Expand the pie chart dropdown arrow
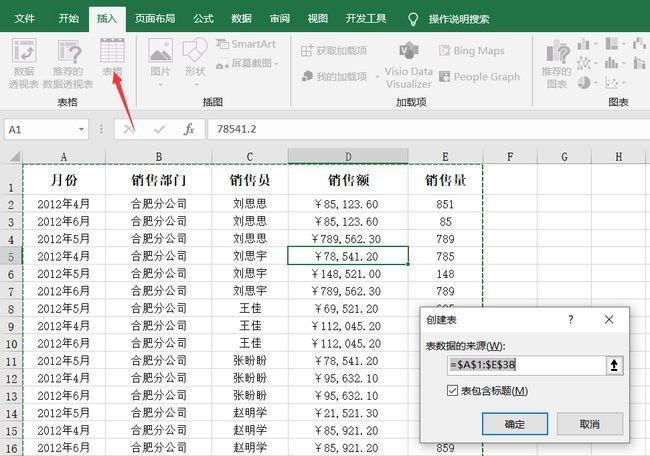 596,82
